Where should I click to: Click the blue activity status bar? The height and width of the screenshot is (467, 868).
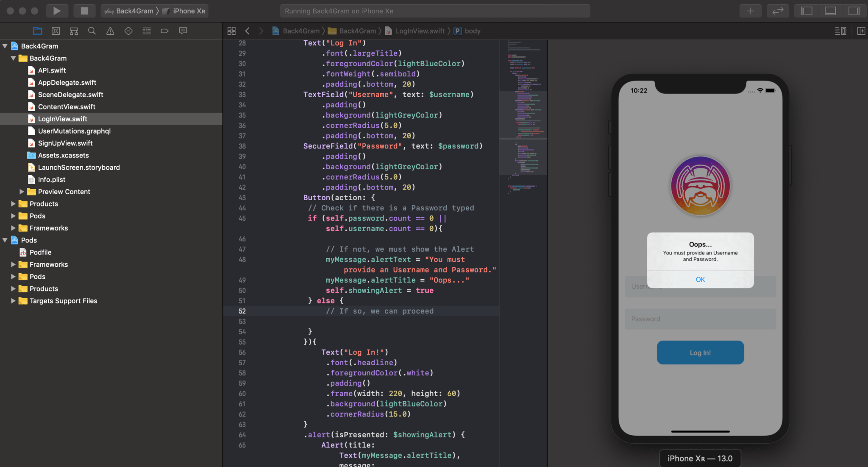434,11
